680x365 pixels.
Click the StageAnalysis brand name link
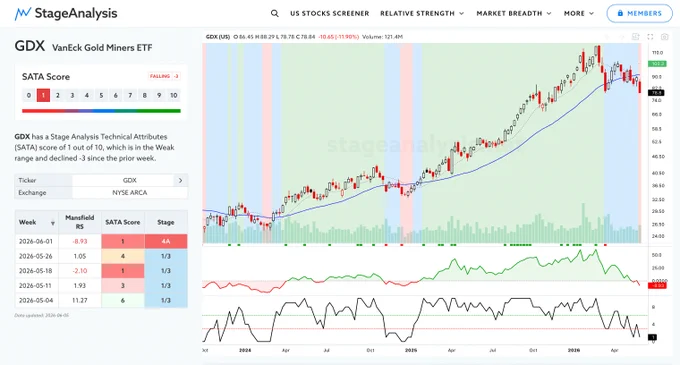[75, 13]
